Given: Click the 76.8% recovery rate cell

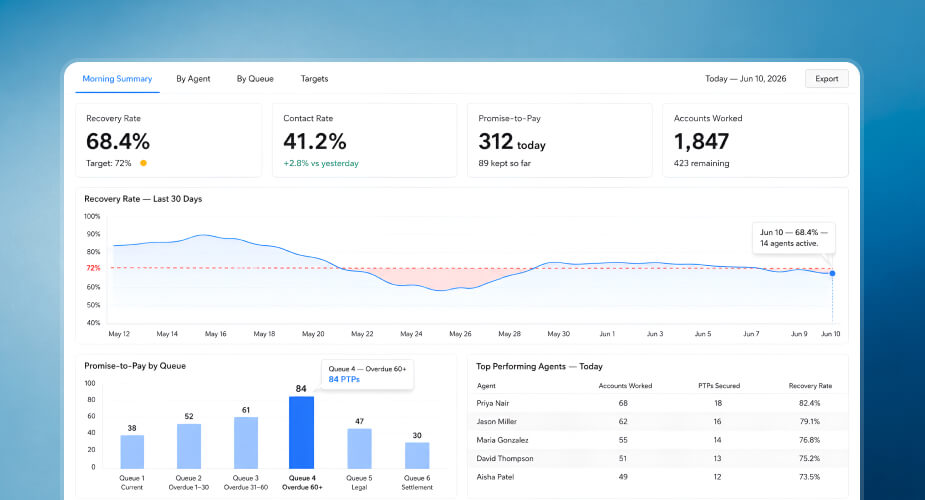Looking at the screenshot, I should (x=809, y=440).
